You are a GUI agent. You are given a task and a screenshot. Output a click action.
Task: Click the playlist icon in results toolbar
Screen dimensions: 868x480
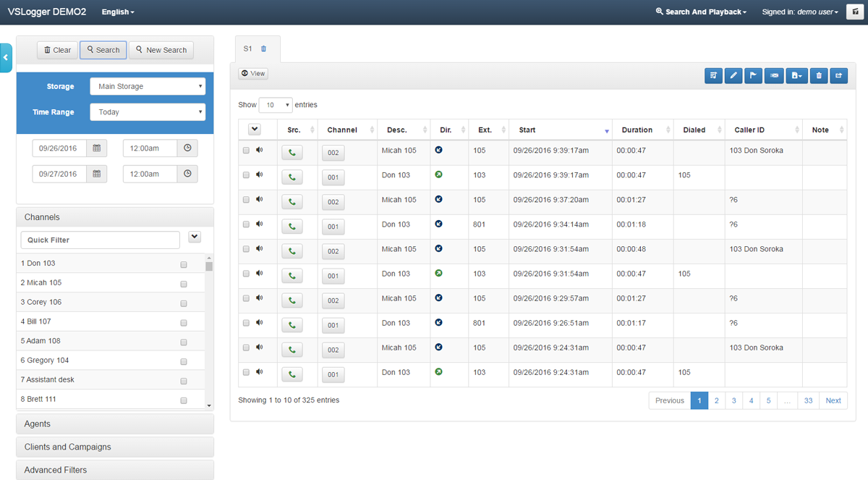[x=713, y=75]
